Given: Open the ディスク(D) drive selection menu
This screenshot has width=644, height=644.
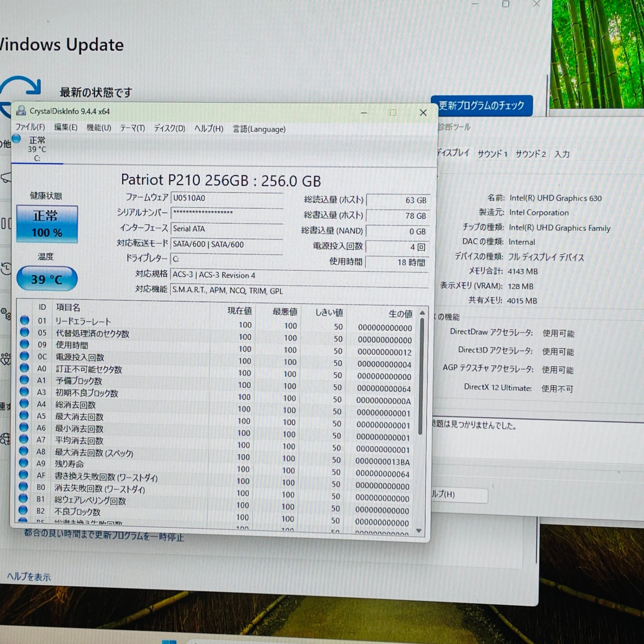Looking at the screenshot, I should click(168, 129).
